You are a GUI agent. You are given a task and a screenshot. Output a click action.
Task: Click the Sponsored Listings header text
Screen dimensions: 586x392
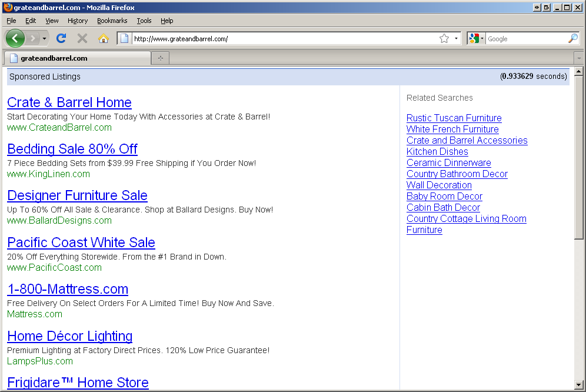pyautogui.click(x=45, y=77)
